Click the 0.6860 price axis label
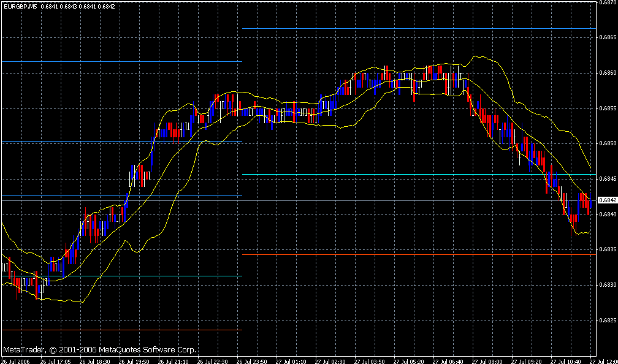The width and height of the screenshot is (618, 364). click(608, 73)
